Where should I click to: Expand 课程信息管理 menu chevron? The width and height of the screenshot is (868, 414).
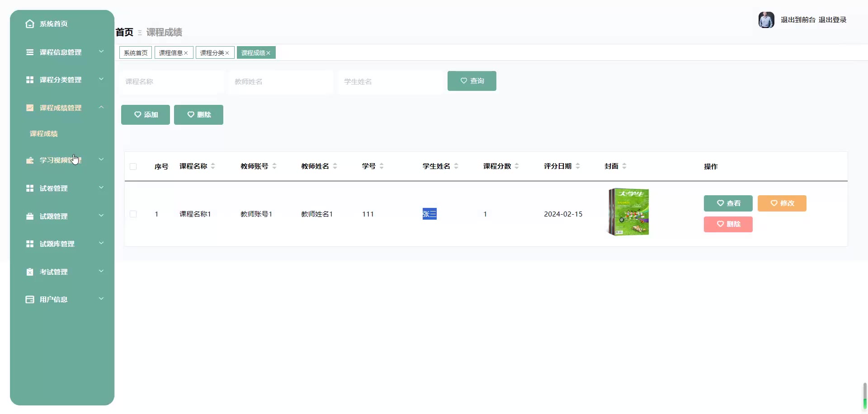(101, 52)
